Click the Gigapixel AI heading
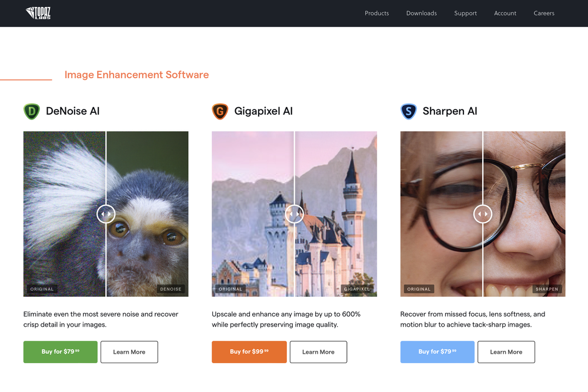This screenshot has height=392, width=588. [263, 111]
